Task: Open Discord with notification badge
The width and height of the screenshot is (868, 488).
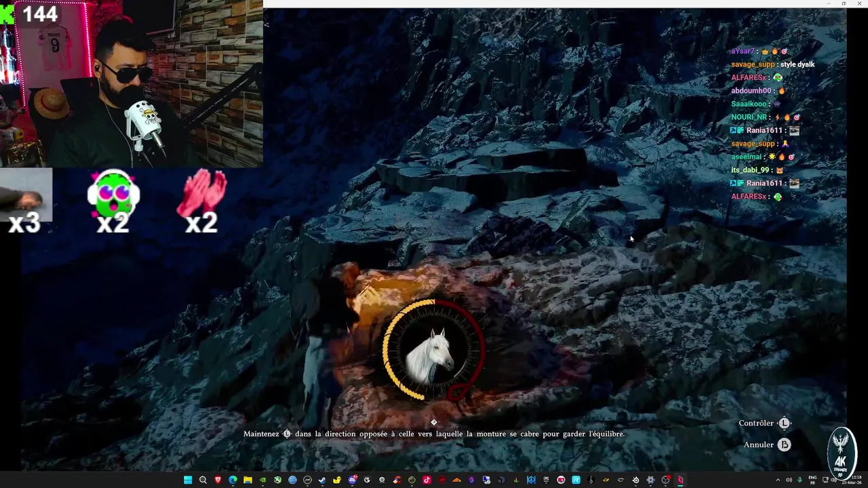Action: click(x=353, y=480)
